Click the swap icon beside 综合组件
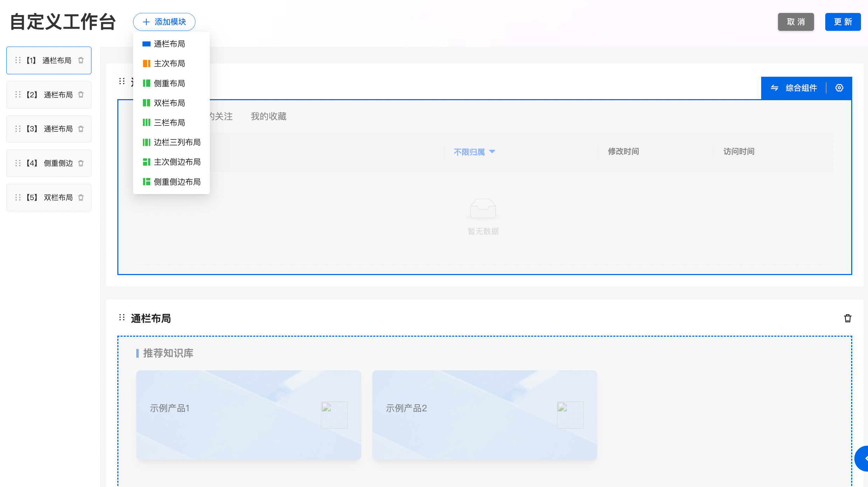 tap(774, 88)
